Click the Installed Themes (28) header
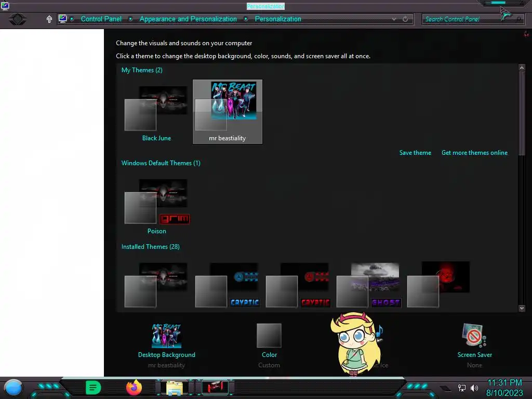 [x=150, y=247]
